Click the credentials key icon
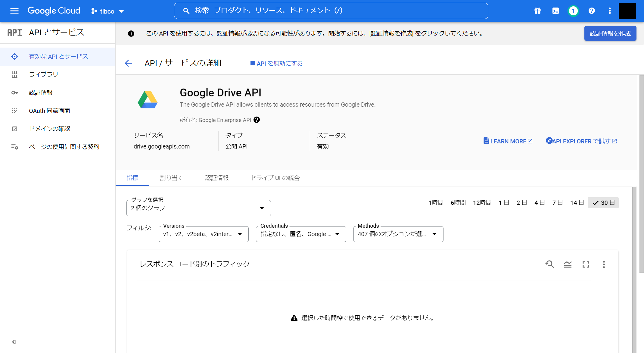This screenshot has height=353, width=644. point(14,92)
